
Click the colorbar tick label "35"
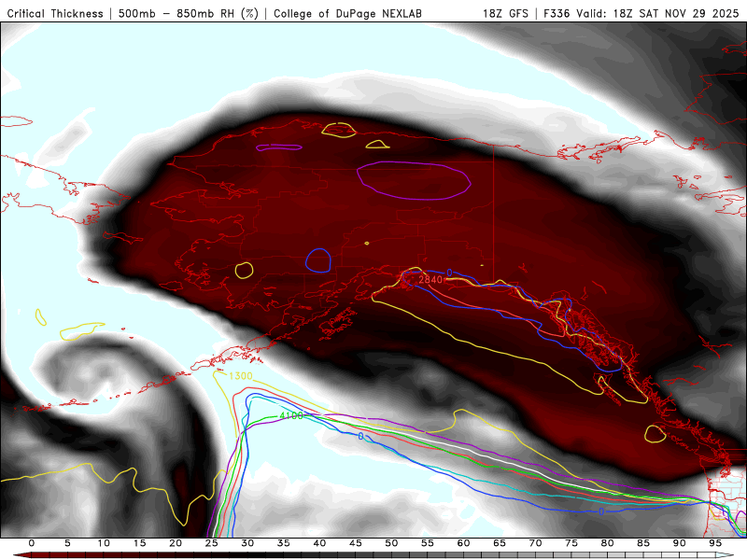[284, 543]
